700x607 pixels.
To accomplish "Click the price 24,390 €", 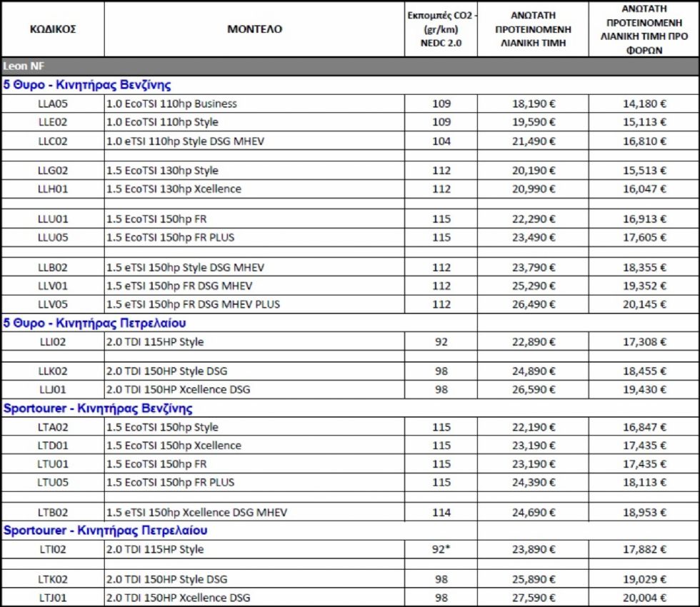I will tap(534, 483).
